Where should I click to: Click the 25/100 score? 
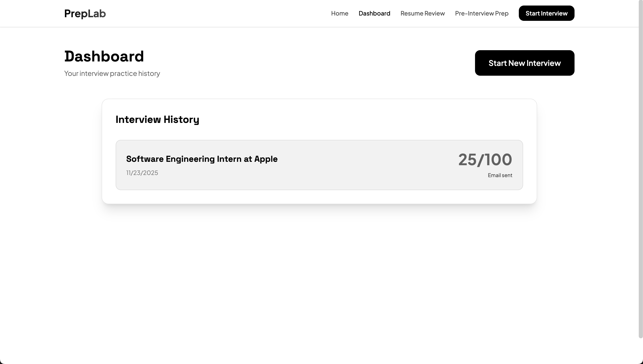click(x=485, y=159)
